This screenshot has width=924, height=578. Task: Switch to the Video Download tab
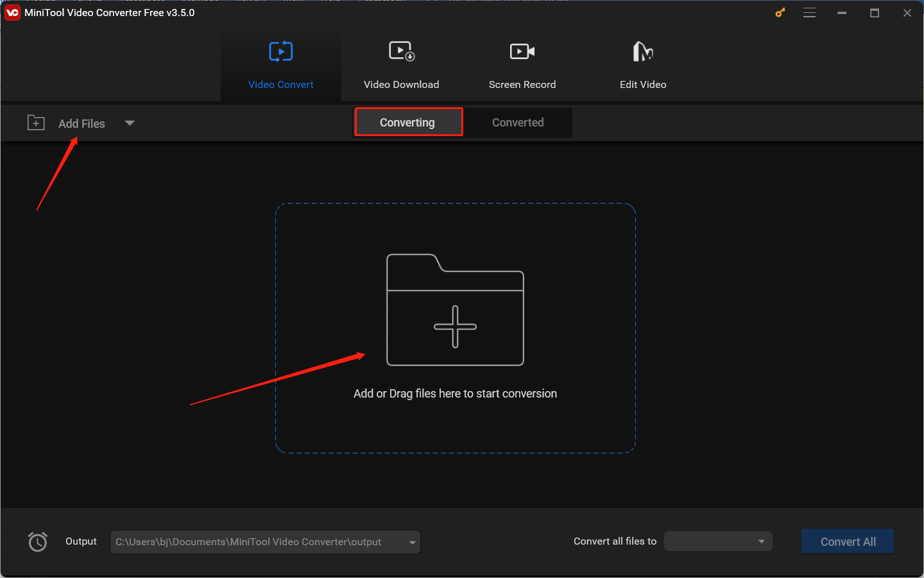pyautogui.click(x=401, y=64)
